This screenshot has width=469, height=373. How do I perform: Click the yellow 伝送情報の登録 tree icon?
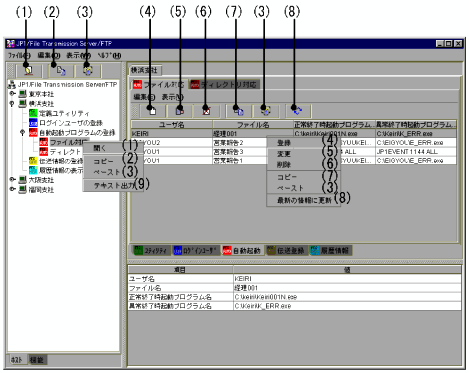(x=33, y=161)
